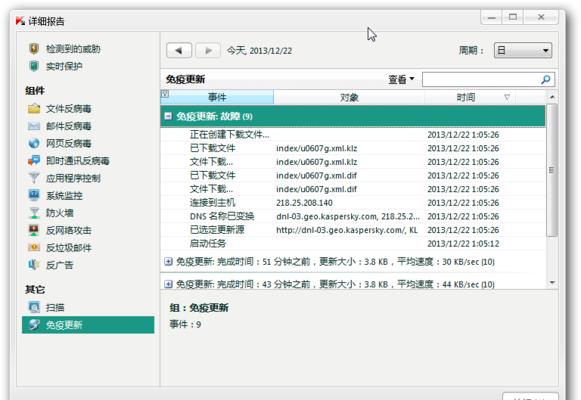Select the 连接到主机 event row

coord(353,203)
